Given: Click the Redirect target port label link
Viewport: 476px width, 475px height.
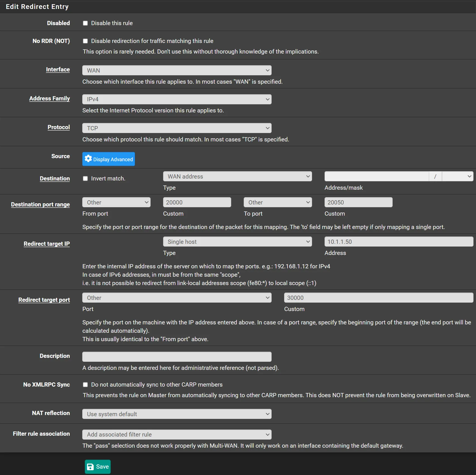Looking at the screenshot, I should (x=44, y=300).
